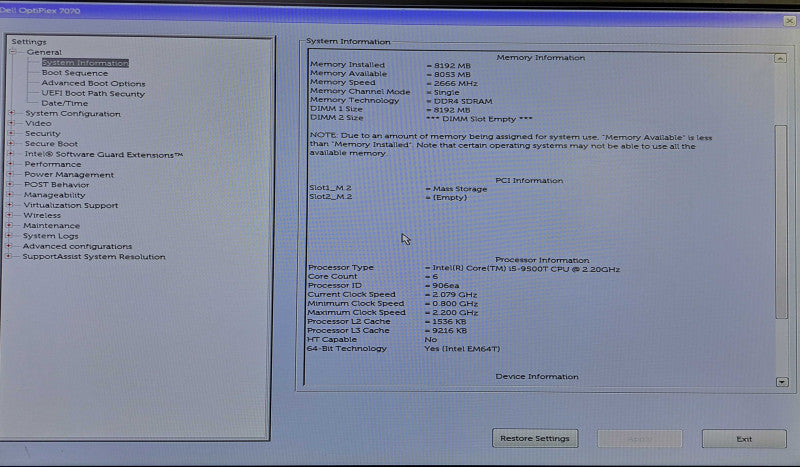Click the Restore Settings button
This screenshot has width=800, height=467.
click(x=535, y=438)
